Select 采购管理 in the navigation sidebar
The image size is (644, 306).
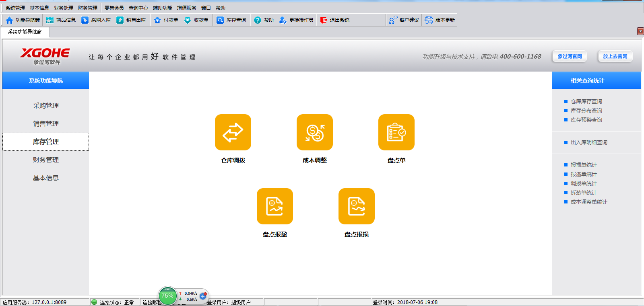coord(46,106)
